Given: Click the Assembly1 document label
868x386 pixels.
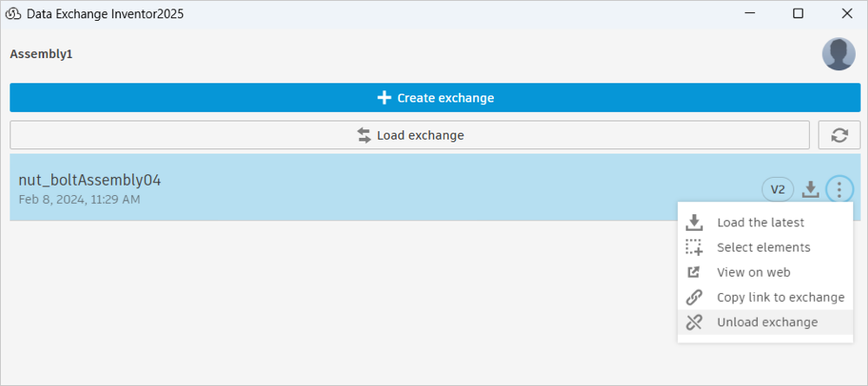Looking at the screenshot, I should (41, 54).
